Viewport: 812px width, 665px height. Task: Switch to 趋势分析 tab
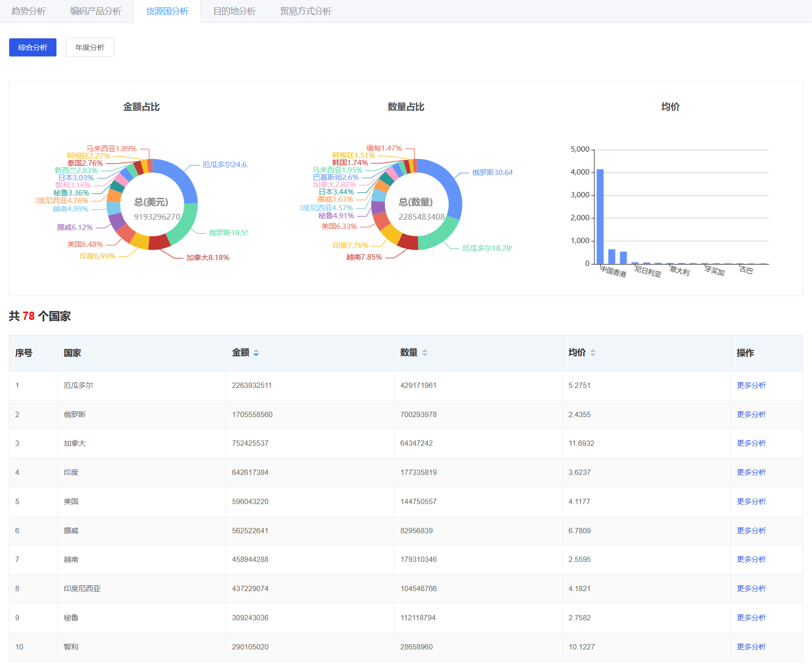pos(29,11)
